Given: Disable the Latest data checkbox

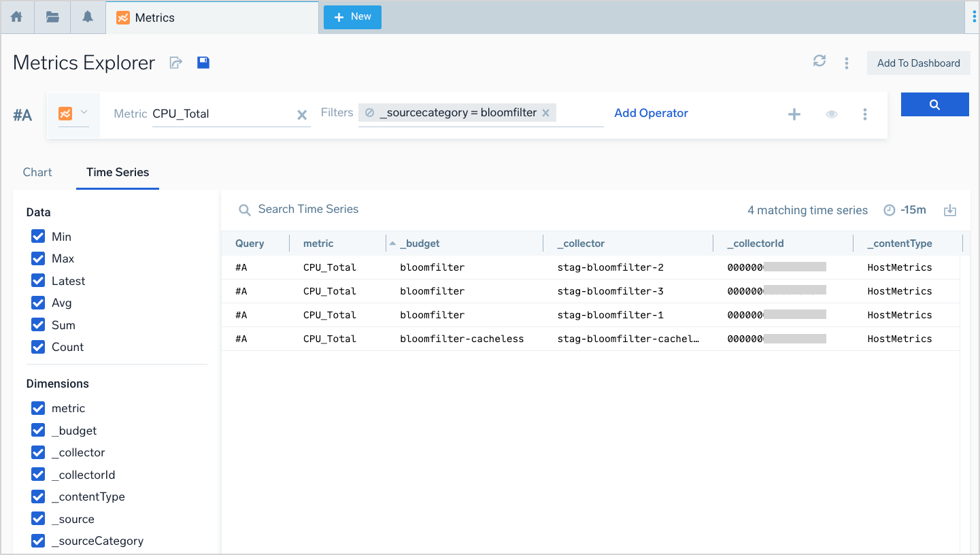Looking at the screenshot, I should 38,281.
